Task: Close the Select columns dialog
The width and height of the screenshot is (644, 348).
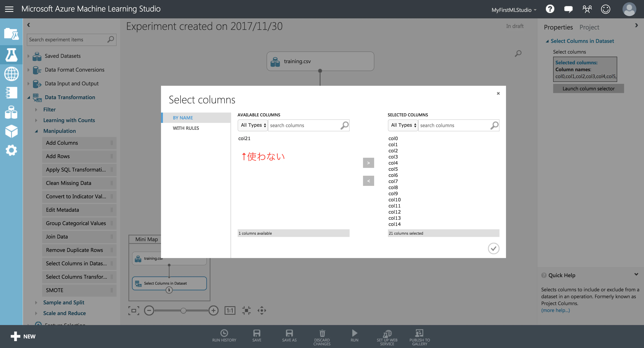Action: [x=498, y=93]
